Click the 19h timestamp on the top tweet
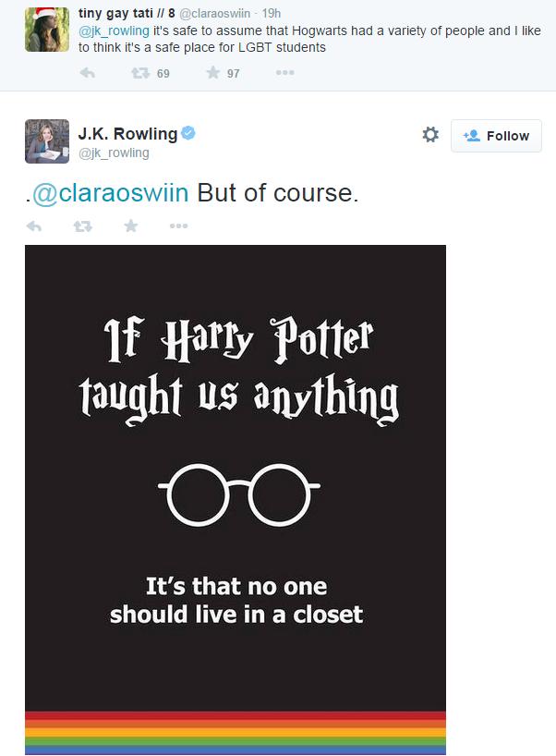This screenshot has height=756, width=556. (272, 14)
